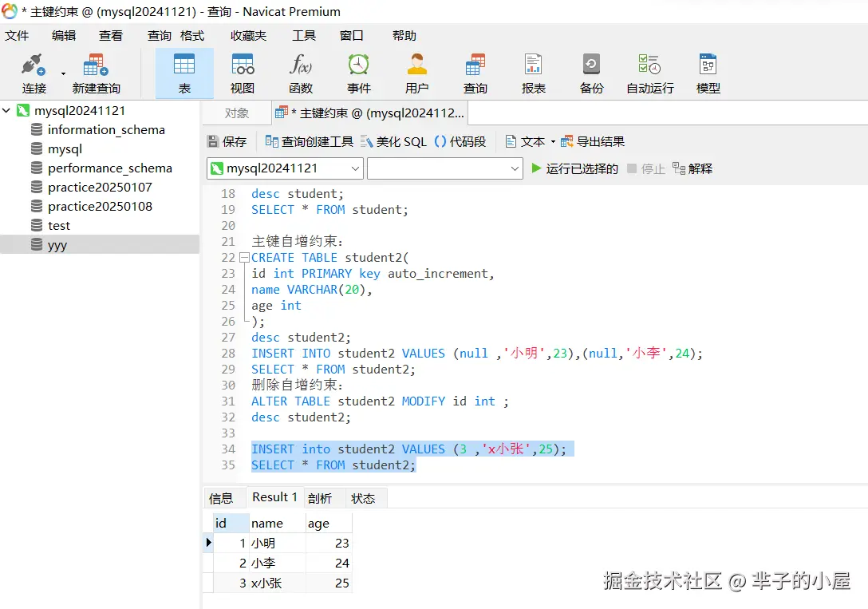Open the 查询 query toolbar icon
868x609 pixels.
click(475, 73)
